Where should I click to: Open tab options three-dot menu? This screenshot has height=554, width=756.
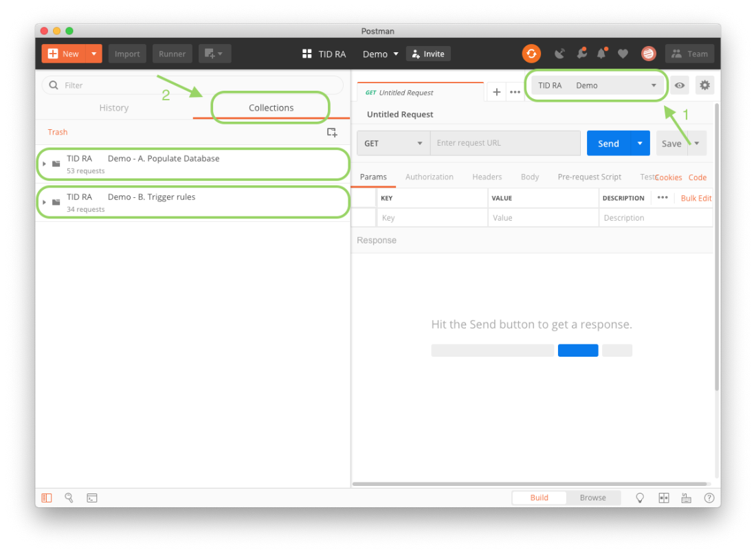[x=515, y=91]
